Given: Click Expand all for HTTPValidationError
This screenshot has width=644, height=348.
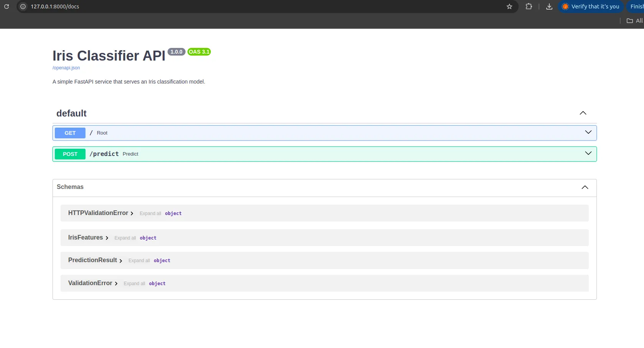Looking at the screenshot, I should pyautogui.click(x=150, y=213).
